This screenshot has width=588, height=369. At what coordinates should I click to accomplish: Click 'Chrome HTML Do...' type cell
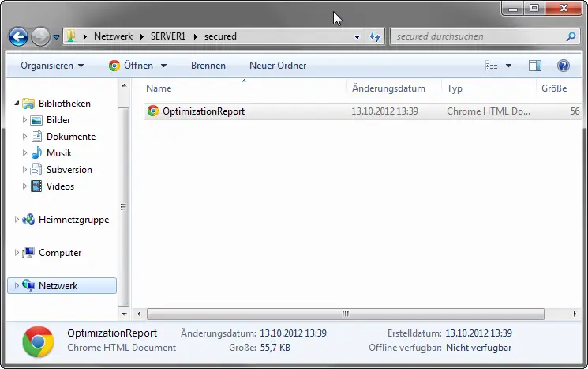point(489,111)
